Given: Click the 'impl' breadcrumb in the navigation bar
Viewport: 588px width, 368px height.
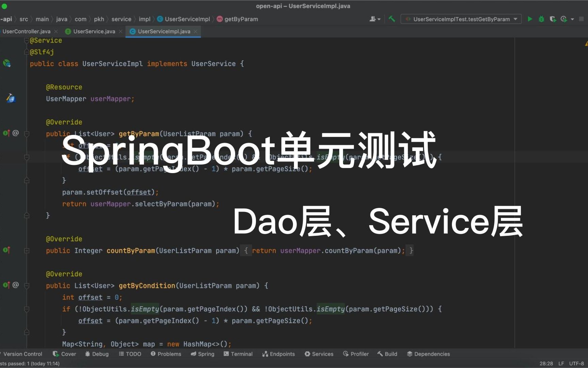Looking at the screenshot, I should point(144,19).
